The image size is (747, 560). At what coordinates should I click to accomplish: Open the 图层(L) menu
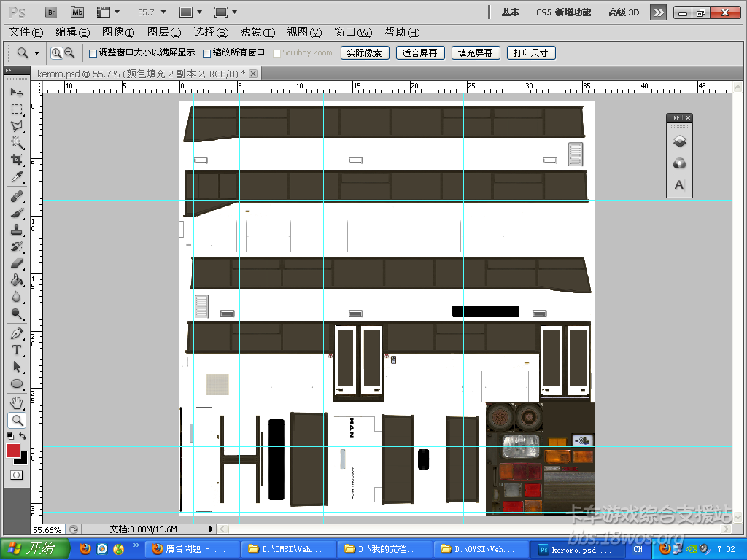pos(164,32)
